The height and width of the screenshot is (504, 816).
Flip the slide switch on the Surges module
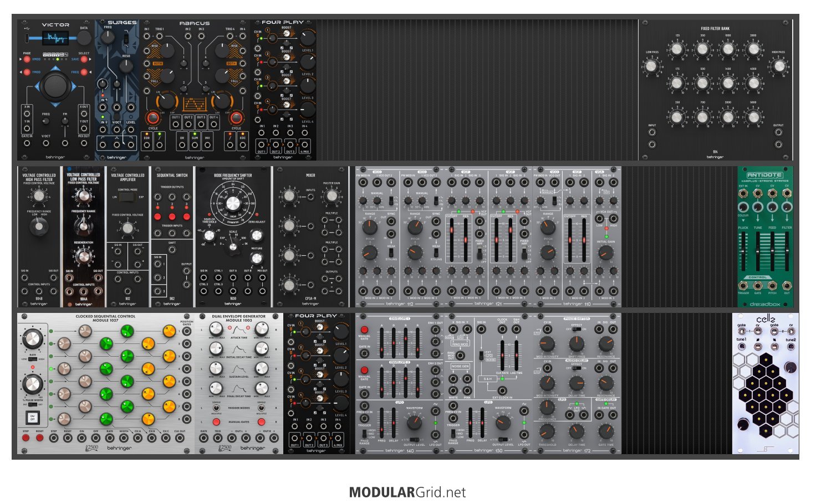(x=126, y=39)
